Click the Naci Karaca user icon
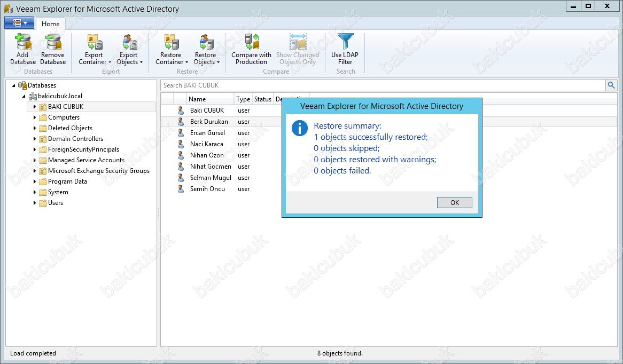Image resolution: width=623 pixels, height=364 pixels. pyautogui.click(x=181, y=144)
